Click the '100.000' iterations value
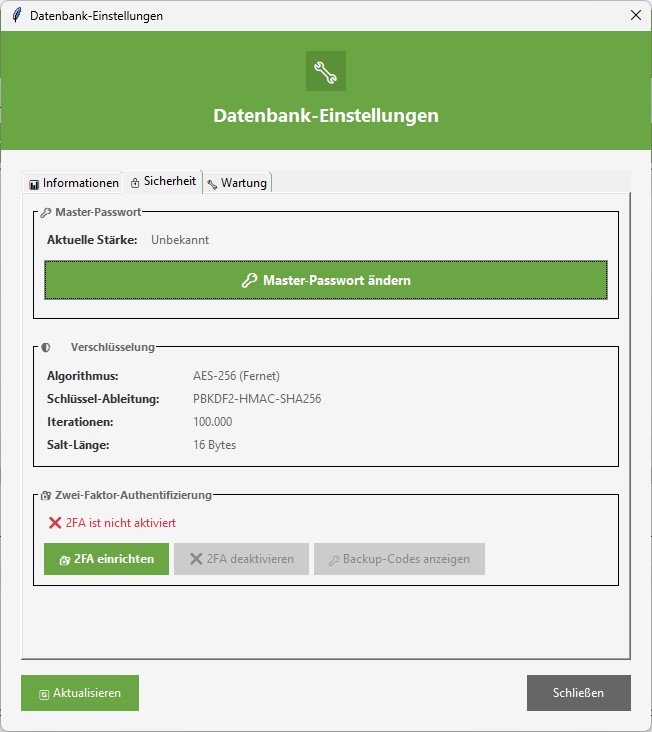Screen dimensions: 652x732 click(212, 422)
